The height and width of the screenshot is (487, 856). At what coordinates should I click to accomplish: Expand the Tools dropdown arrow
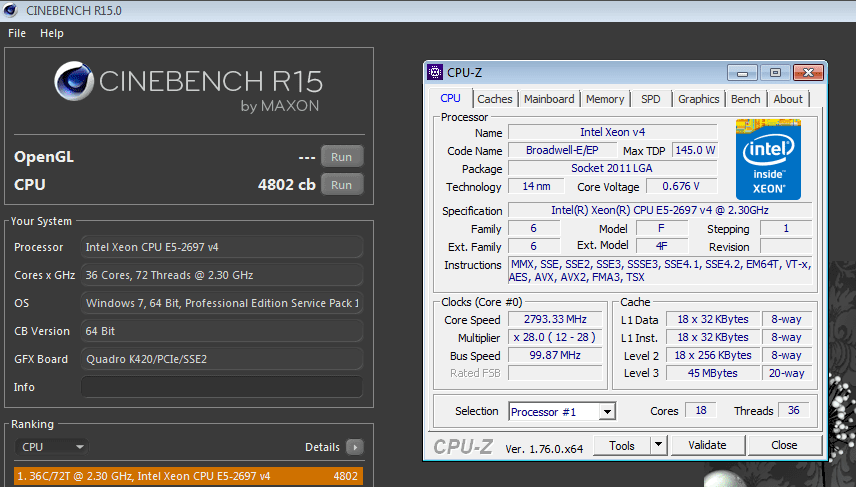click(658, 446)
